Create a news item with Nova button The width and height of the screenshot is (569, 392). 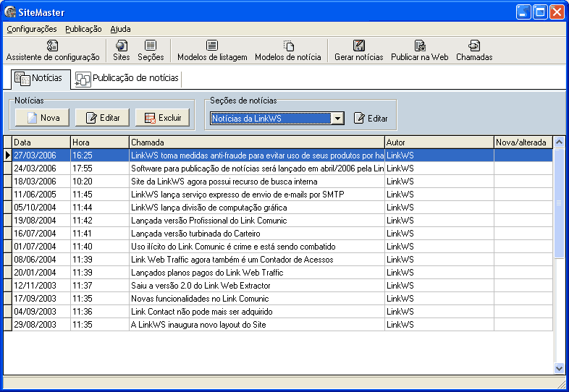point(42,118)
